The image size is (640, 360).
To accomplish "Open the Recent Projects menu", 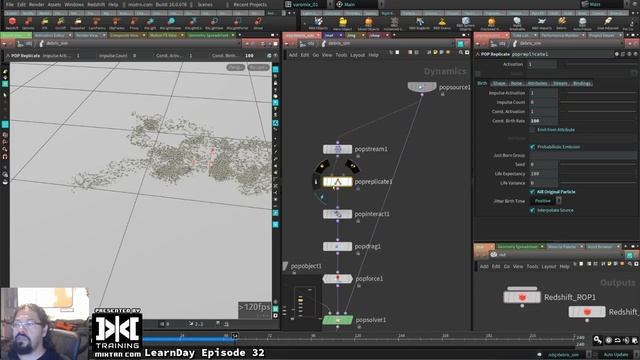I will [250, 4].
